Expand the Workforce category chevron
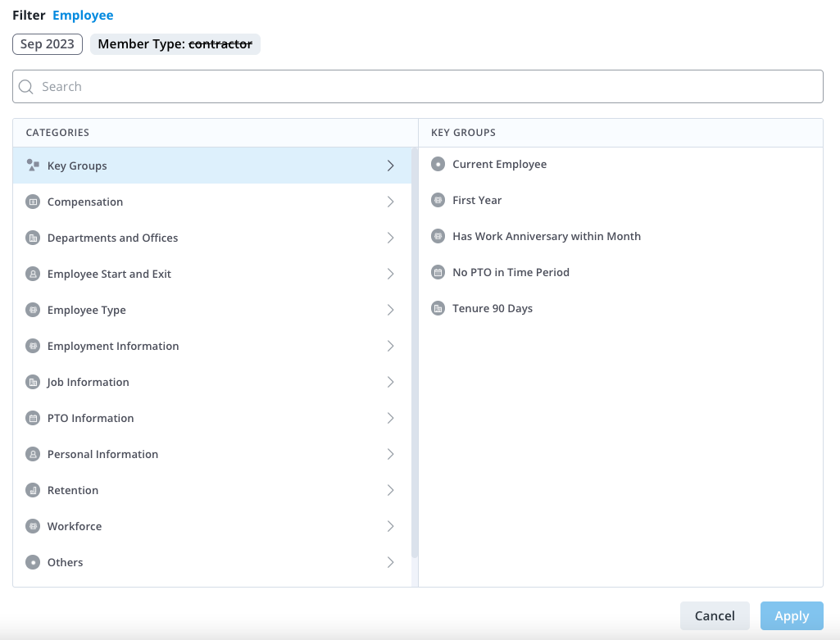The height and width of the screenshot is (640, 840). pos(390,526)
